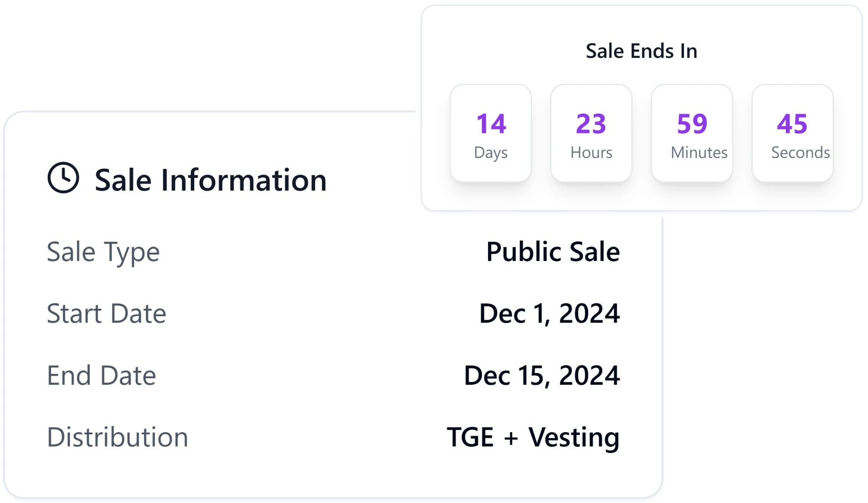
Task: Click the End Date row label
Action: click(x=101, y=375)
